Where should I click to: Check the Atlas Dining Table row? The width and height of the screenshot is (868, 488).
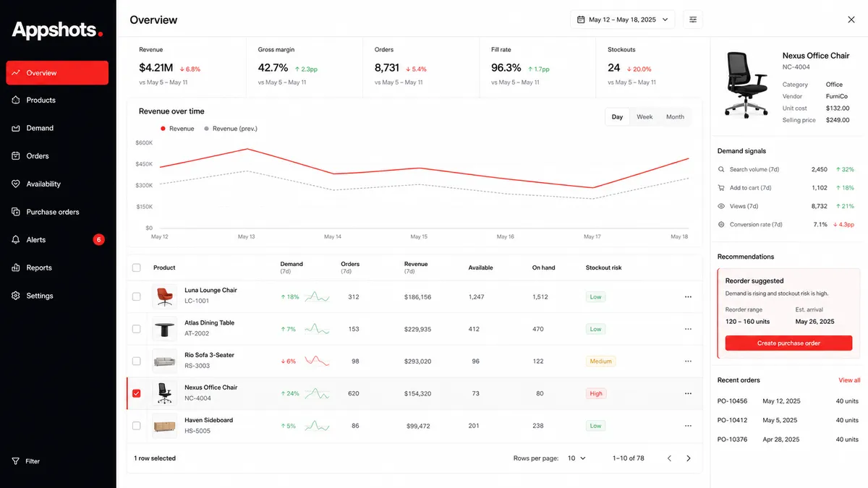pyautogui.click(x=137, y=329)
